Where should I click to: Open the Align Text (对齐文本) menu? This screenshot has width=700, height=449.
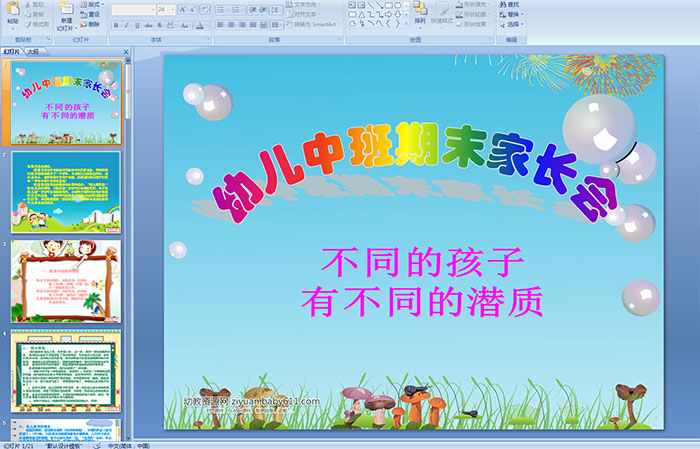[x=304, y=14]
